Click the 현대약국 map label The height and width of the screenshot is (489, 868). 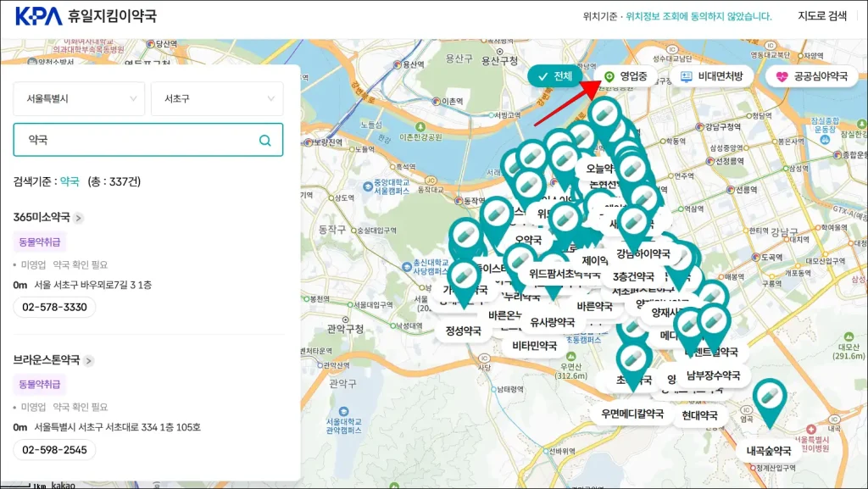(699, 415)
